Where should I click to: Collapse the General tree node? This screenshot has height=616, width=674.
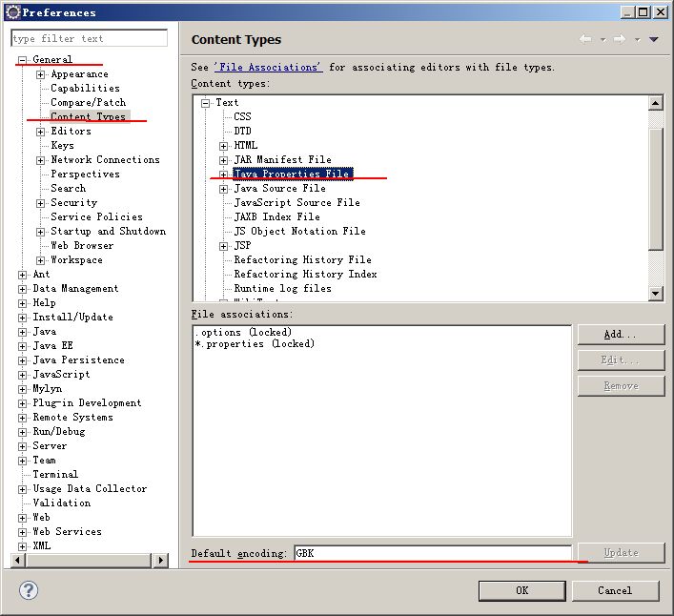(x=22, y=60)
